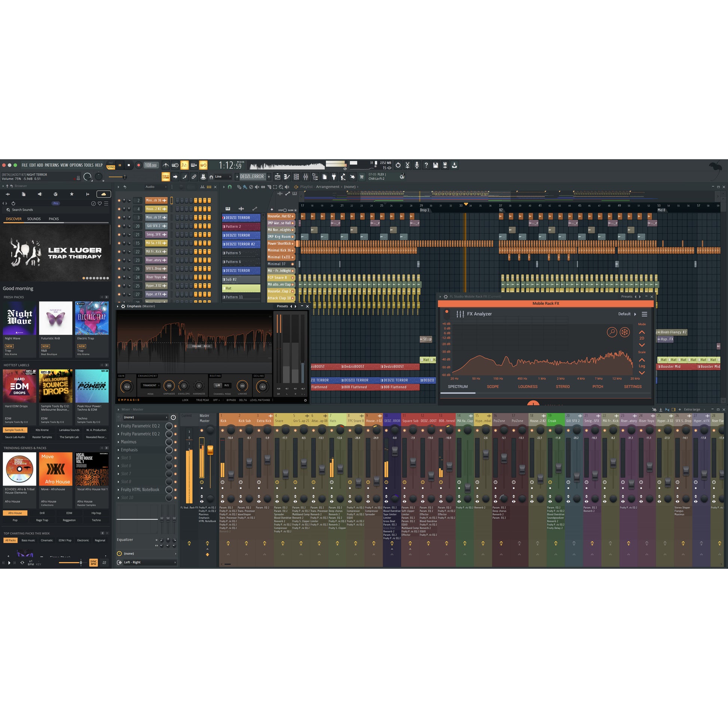728x728 pixels.
Task: Select the zoom tool in the playlist toolbar
Action: (281, 188)
